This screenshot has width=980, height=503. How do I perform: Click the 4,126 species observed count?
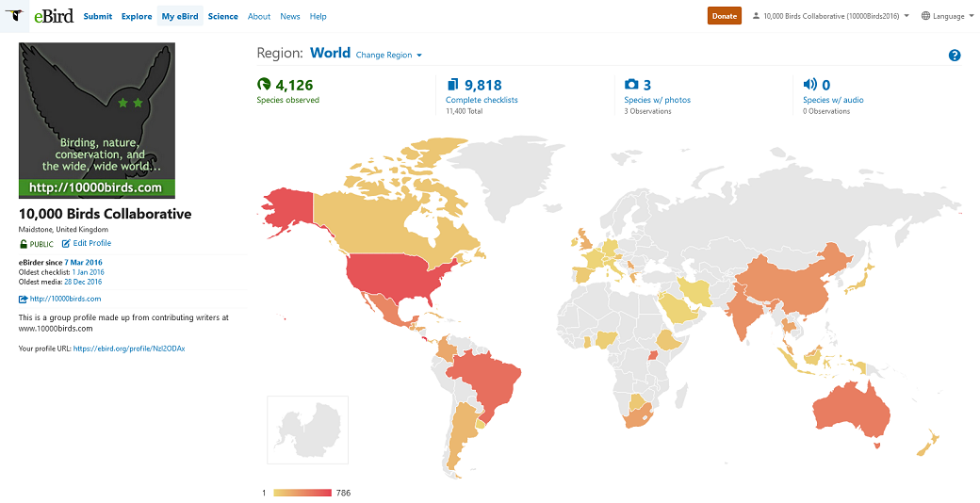tap(294, 85)
